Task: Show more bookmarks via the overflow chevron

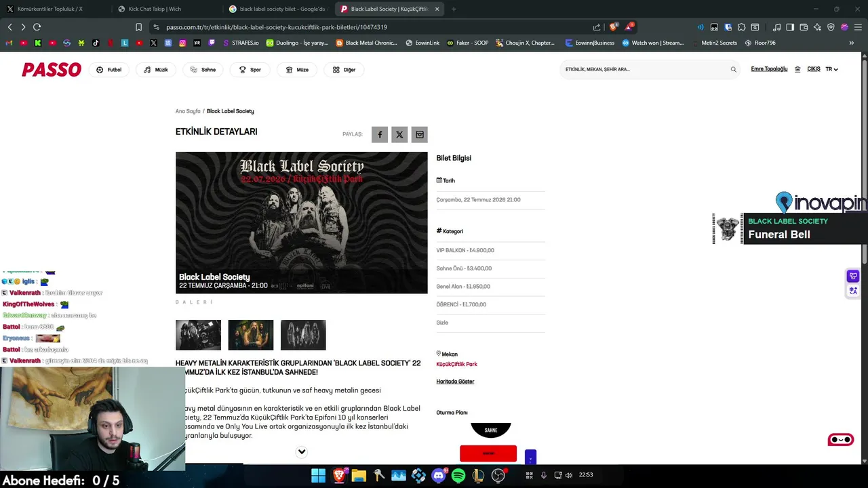Action: tap(852, 43)
